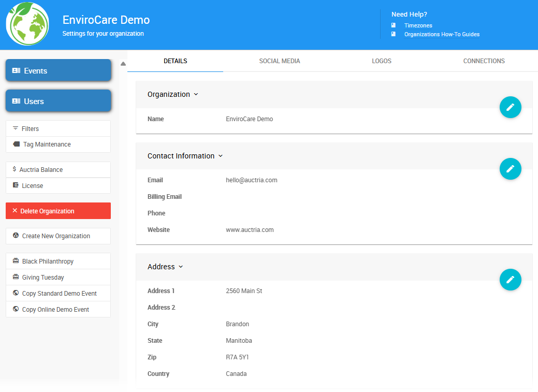Toggle the Address section chevron
The height and width of the screenshot is (392, 538).
tap(180, 267)
